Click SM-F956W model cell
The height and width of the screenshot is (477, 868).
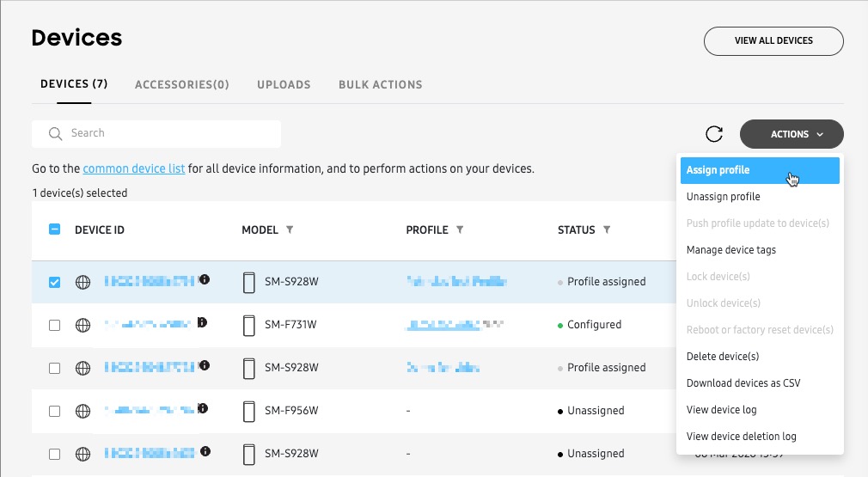[291, 411]
